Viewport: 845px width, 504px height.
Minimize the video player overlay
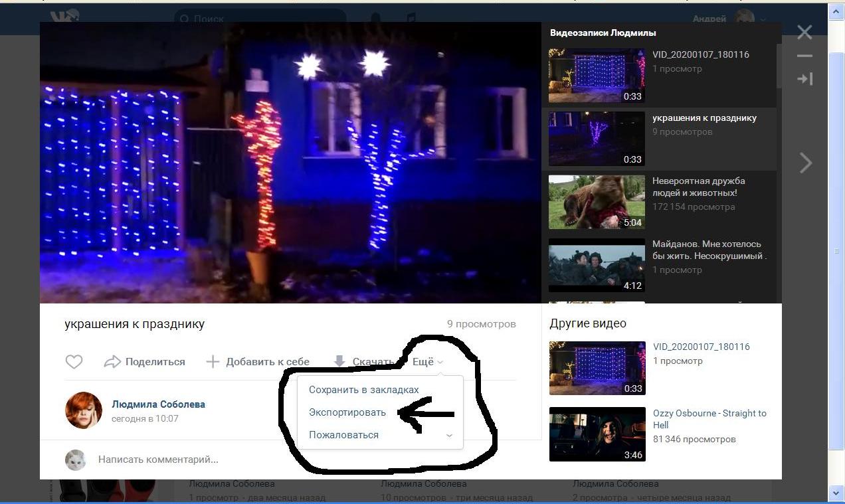[804, 56]
